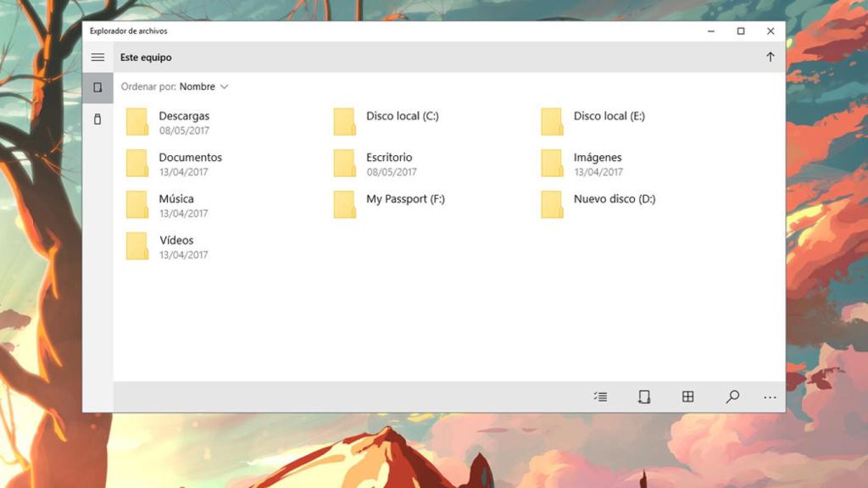
Task: Click the Explorador de archivos title bar label
Action: pyautogui.click(x=128, y=30)
